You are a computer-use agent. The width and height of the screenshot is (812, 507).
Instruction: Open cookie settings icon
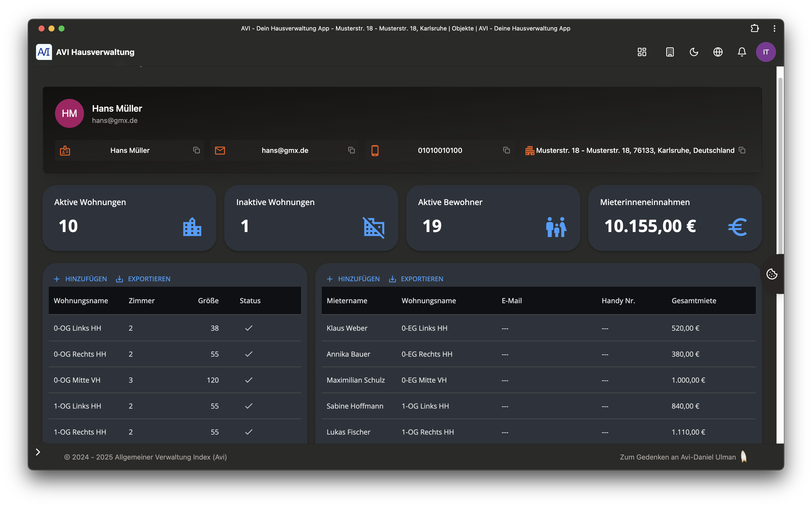coord(772,274)
